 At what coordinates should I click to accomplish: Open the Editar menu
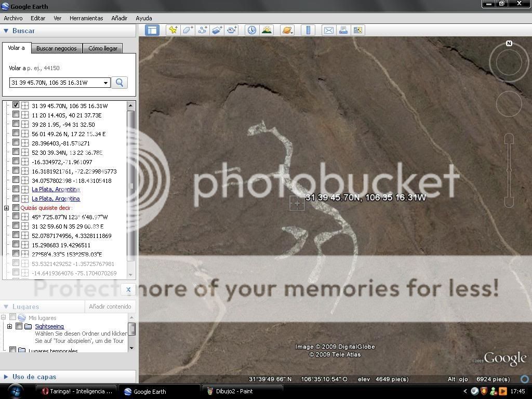tap(37, 18)
